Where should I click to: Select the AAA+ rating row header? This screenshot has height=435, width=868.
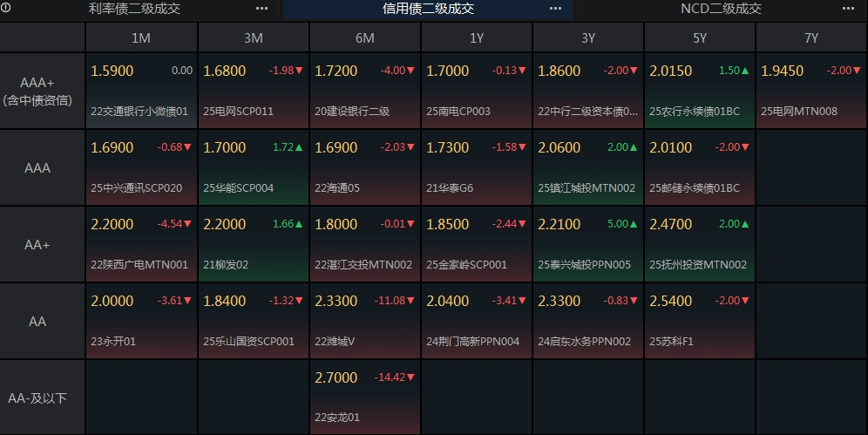[37, 92]
